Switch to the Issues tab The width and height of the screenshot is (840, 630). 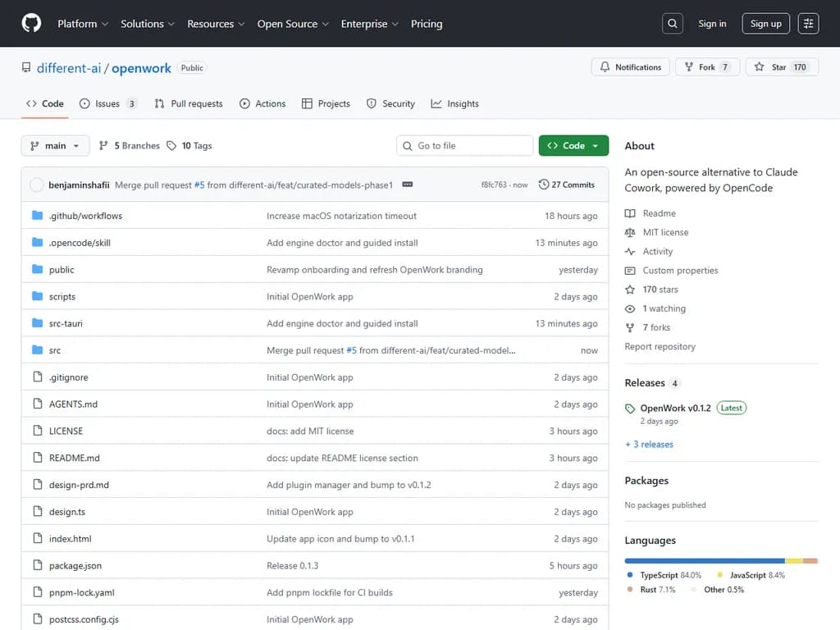click(107, 104)
